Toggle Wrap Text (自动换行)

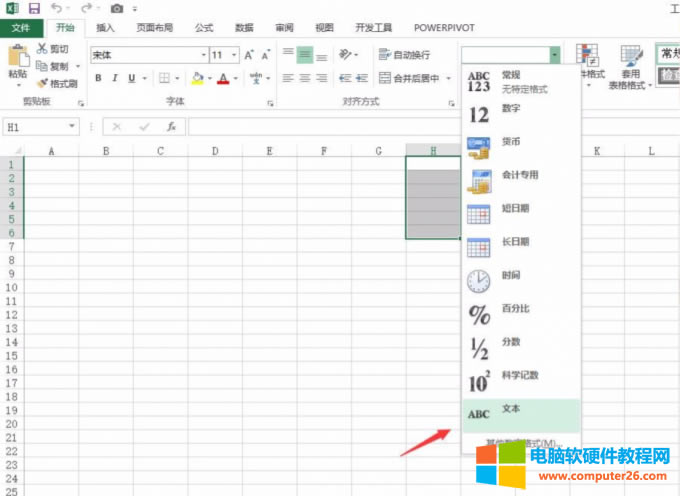tap(405, 55)
